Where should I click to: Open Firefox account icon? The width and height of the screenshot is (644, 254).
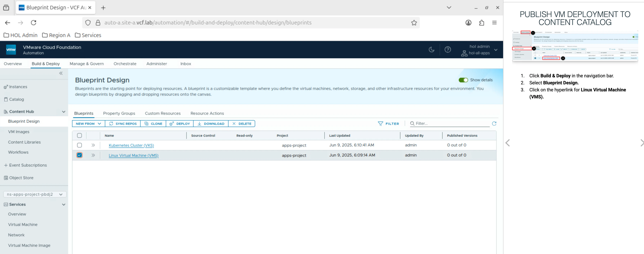[468, 23]
